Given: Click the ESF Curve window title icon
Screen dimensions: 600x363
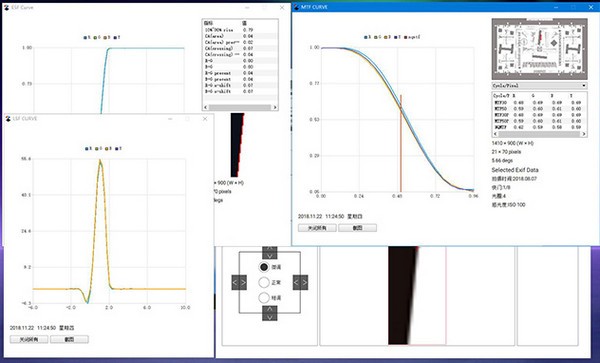Looking at the screenshot, I should (x=7, y=7).
